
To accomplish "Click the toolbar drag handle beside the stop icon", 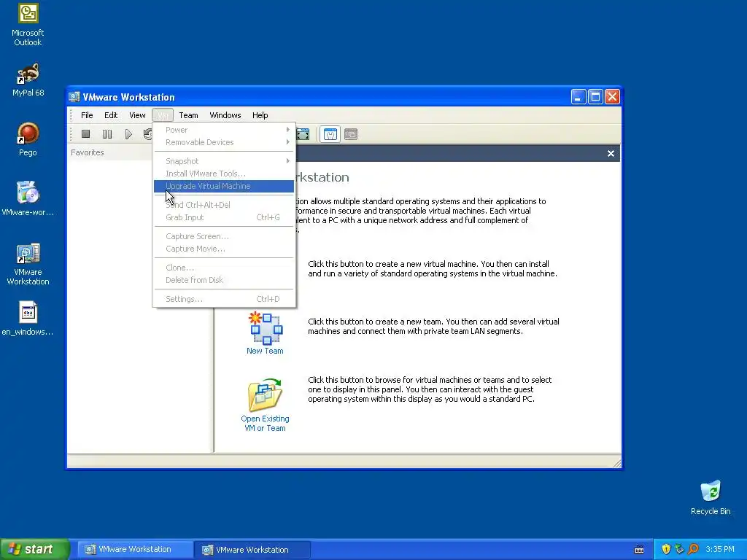I will (x=71, y=134).
